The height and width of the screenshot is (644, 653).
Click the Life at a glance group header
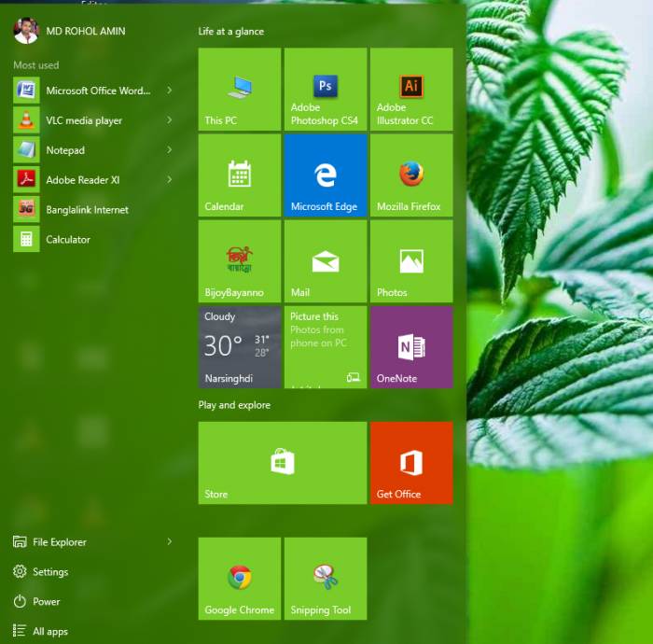pos(231,31)
